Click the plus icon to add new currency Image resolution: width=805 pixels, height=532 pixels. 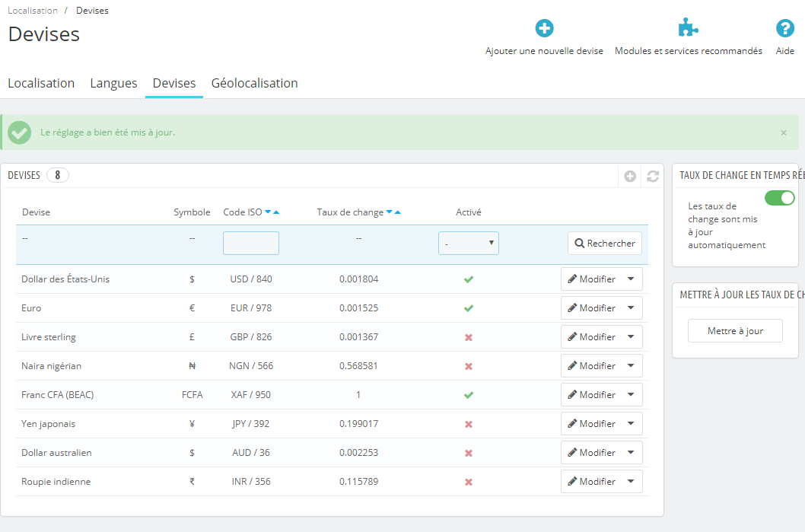click(x=544, y=29)
